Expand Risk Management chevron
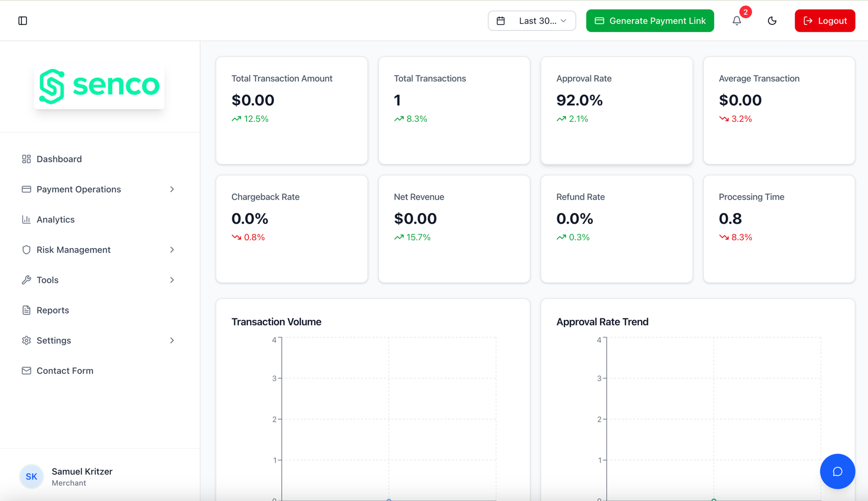868x501 pixels. click(x=172, y=250)
